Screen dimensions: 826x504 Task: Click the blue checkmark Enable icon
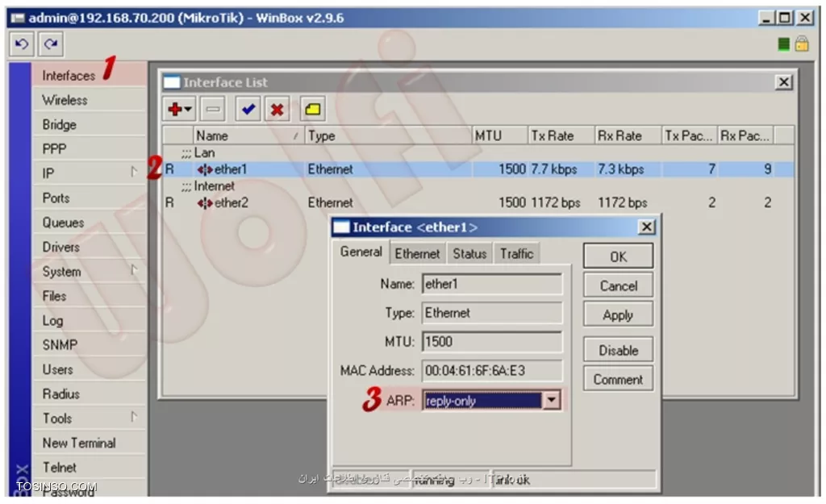[248, 109]
